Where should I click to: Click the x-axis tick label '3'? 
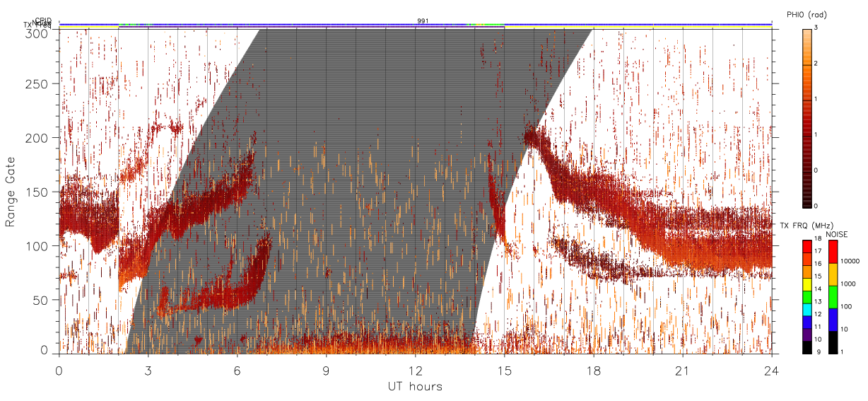(148, 370)
